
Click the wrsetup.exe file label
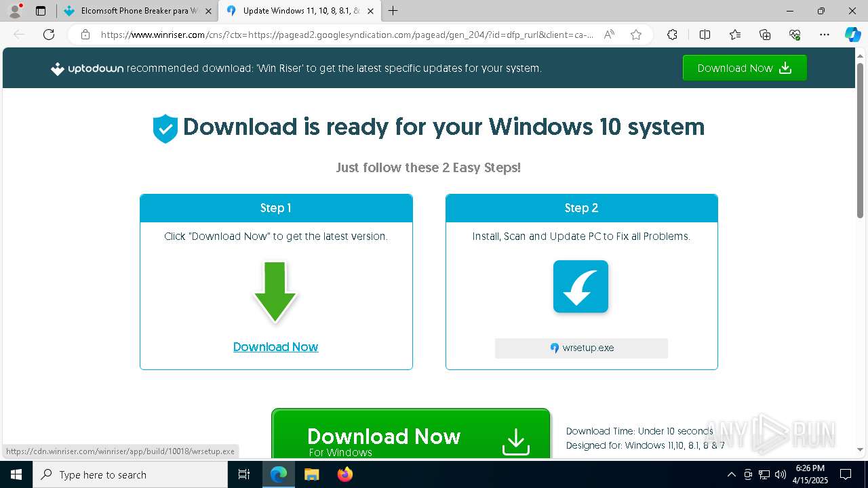pyautogui.click(x=581, y=348)
